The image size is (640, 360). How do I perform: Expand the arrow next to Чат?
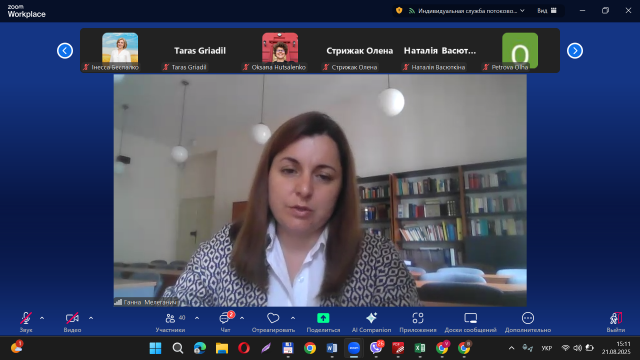coord(242,318)
